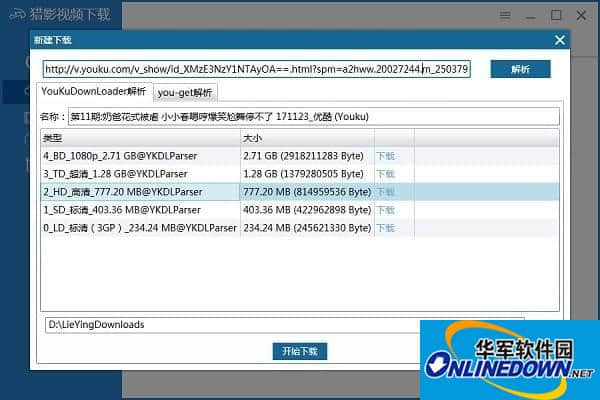Click the 开始下载 button

coord(300,351)
